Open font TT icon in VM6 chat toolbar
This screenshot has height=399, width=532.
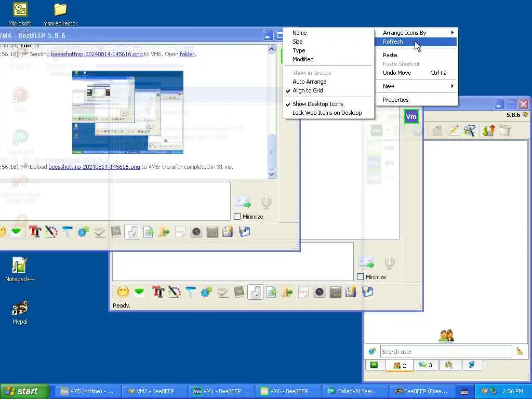(35, 232)
